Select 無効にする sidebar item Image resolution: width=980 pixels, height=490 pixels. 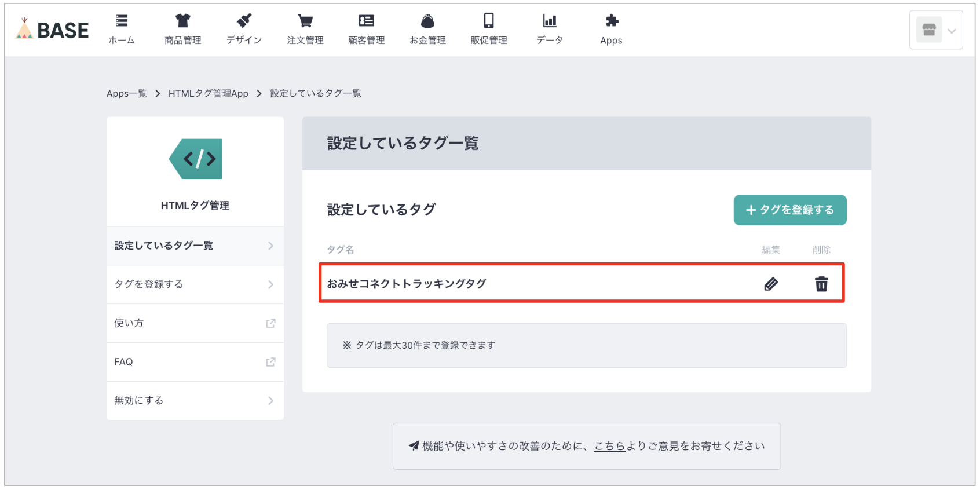195,401
